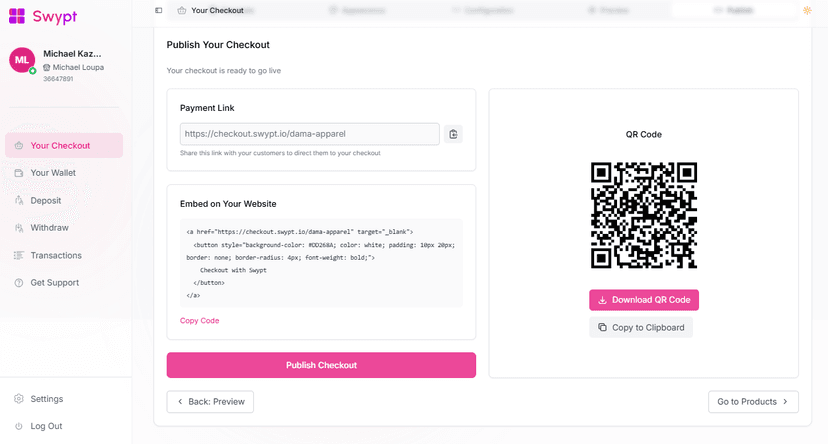Go to Products page
Image resolution: width=828 pixels, height=444 pixels.
[752, 402]
